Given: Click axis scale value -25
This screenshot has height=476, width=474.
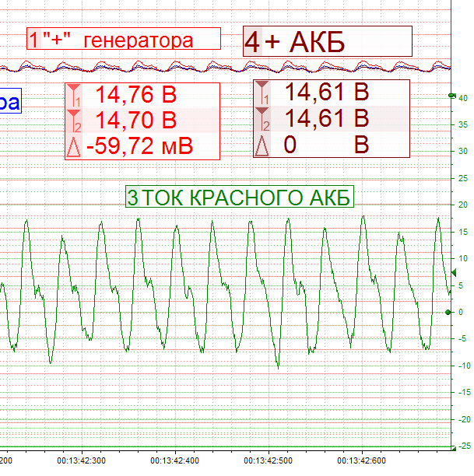Looking at the screenshot, I should 465,446.
